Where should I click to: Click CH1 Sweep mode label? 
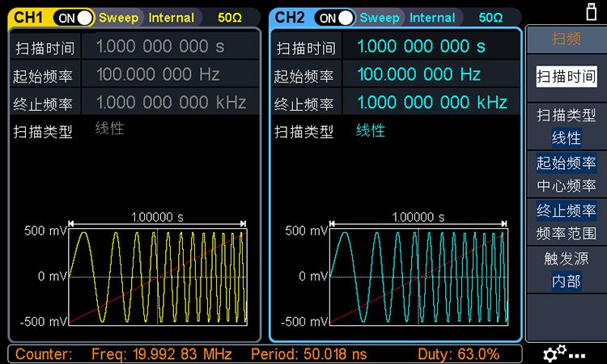(118, 17)
